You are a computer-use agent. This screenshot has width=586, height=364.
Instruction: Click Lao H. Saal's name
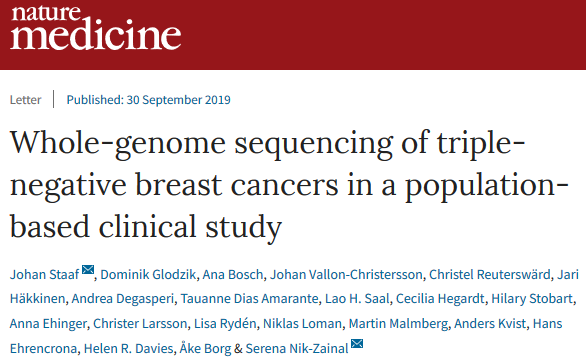coord(357,299)
